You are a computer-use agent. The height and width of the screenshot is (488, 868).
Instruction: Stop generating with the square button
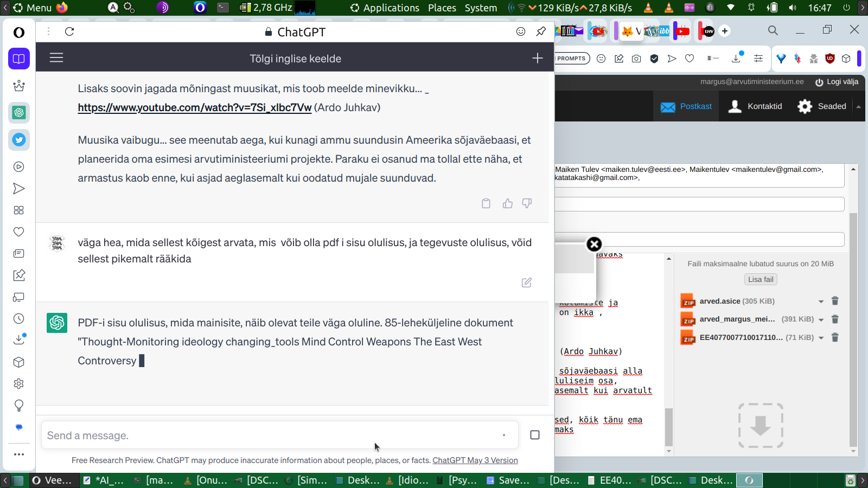(535, 435)
